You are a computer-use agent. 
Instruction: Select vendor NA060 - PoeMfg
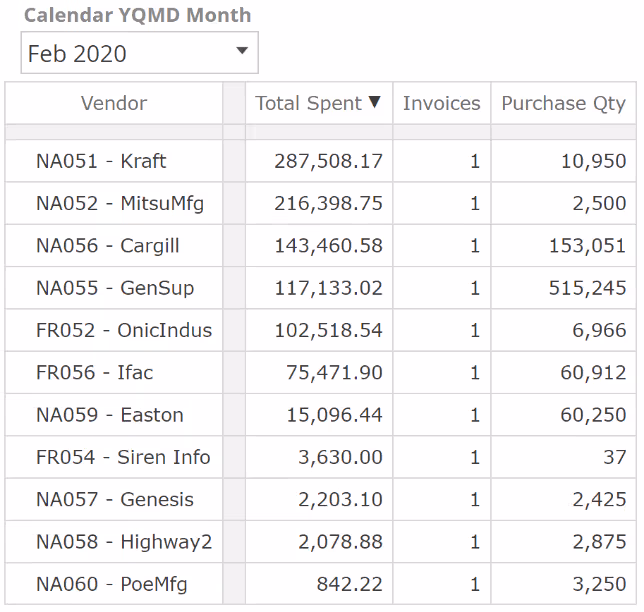click(x=111, y=584)
